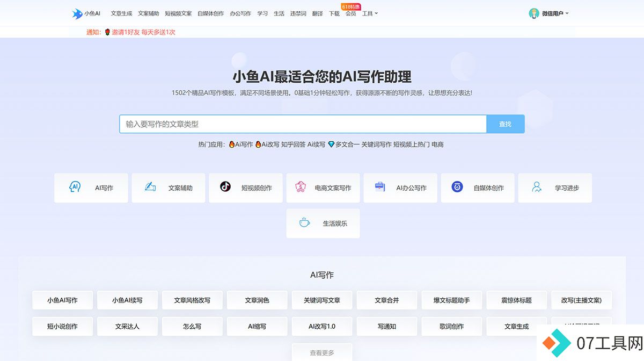This screenshot has width=644, height=361.
Task: Open the 改写(主播文案) template
Action: pyautogui.click(x=582, y=300)
